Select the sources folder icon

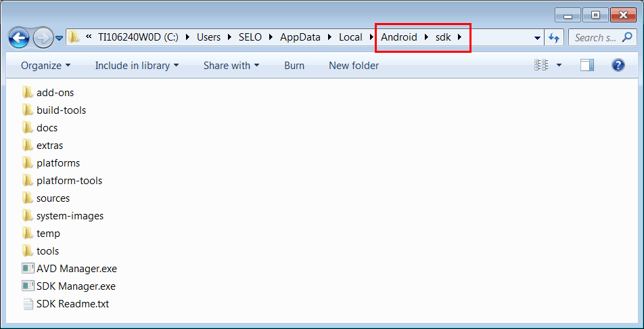(27, 198)
